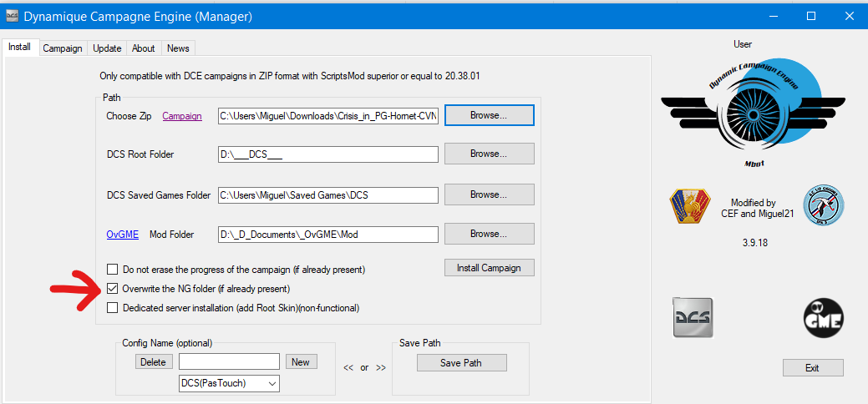Open the Campaign hyperlink
This screenshot has height=404, width=868.
click(x=182, y=116)
